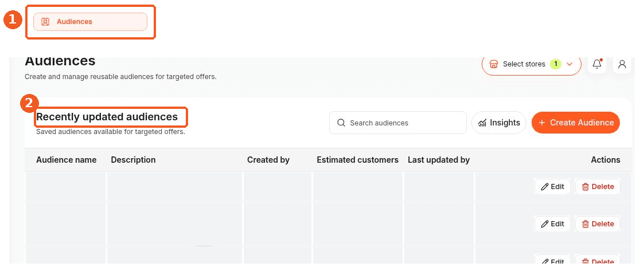Click the Created by column header
Image resolution: width=644 pixels, height=275 pixels.
[x=268, y=160]
